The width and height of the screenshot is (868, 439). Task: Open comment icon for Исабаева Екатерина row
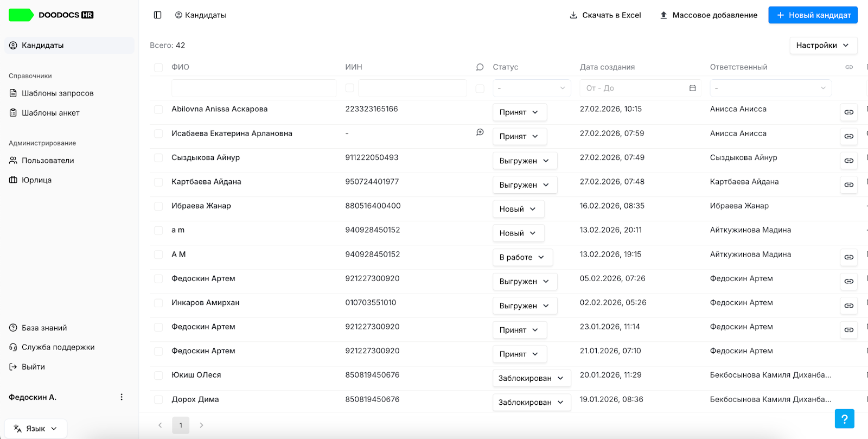480,132
